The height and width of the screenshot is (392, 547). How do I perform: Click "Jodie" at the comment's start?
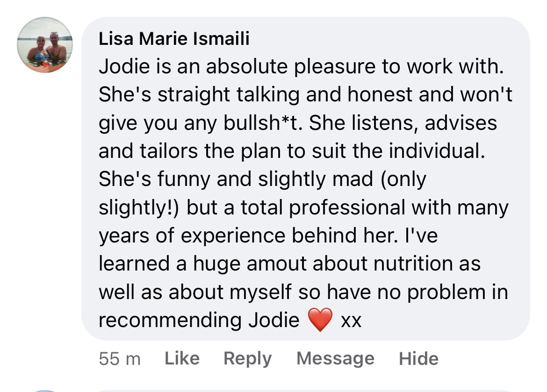[123, 67]
